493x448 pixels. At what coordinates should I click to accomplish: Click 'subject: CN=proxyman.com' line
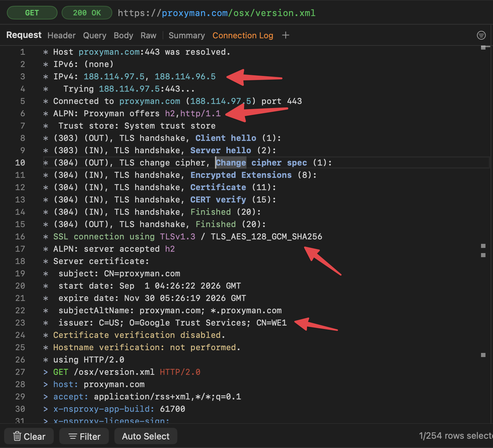(x=119, y=274)
